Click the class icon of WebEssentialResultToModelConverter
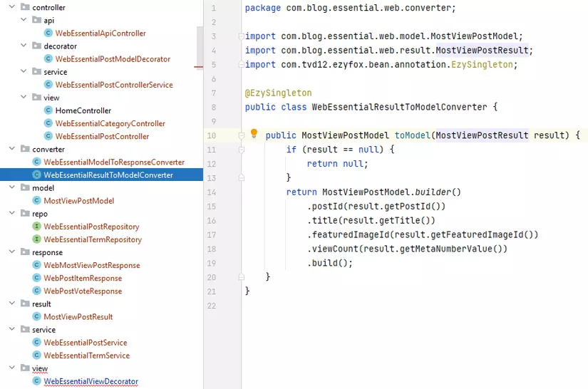The height and width of the screenshot is (389, 588). (x=36, y=175)
